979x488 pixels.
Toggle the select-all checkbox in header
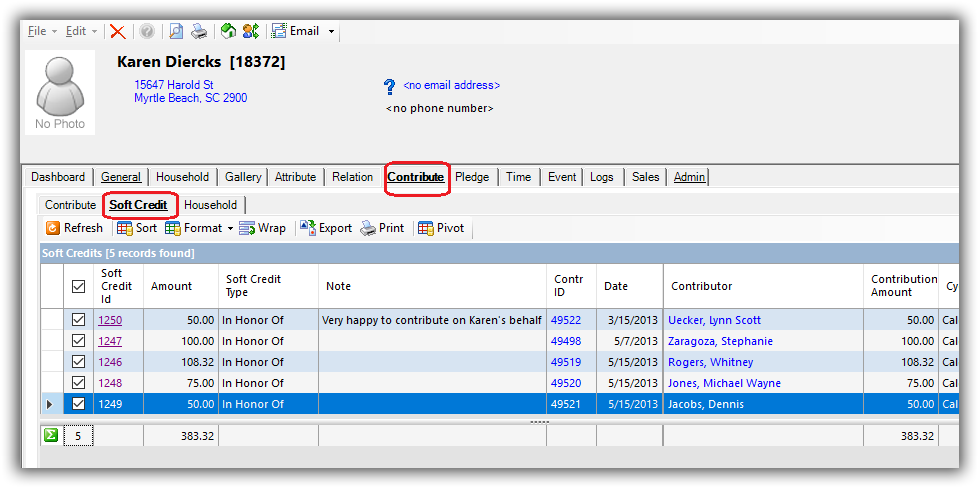[x=79, y=287]
